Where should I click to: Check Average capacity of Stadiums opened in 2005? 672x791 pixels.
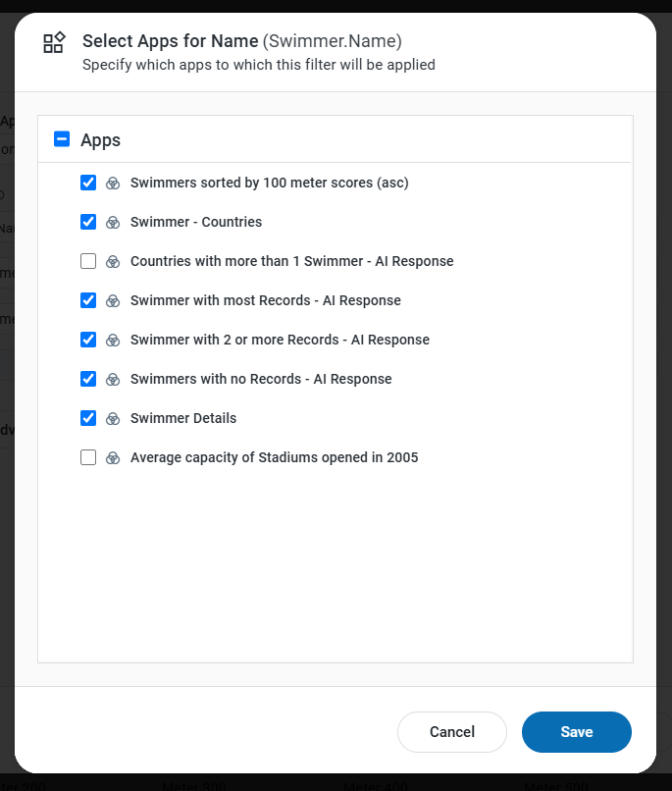(x=88, y=457)
